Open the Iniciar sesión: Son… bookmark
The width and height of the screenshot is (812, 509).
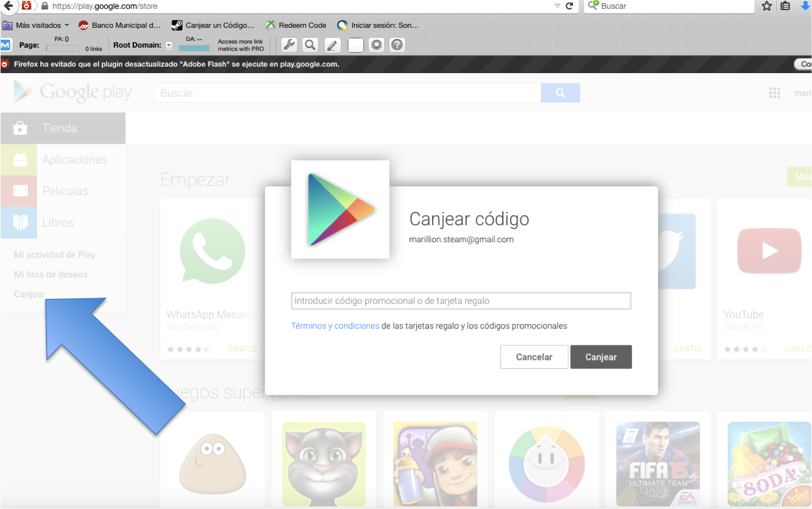pos(378,25)
